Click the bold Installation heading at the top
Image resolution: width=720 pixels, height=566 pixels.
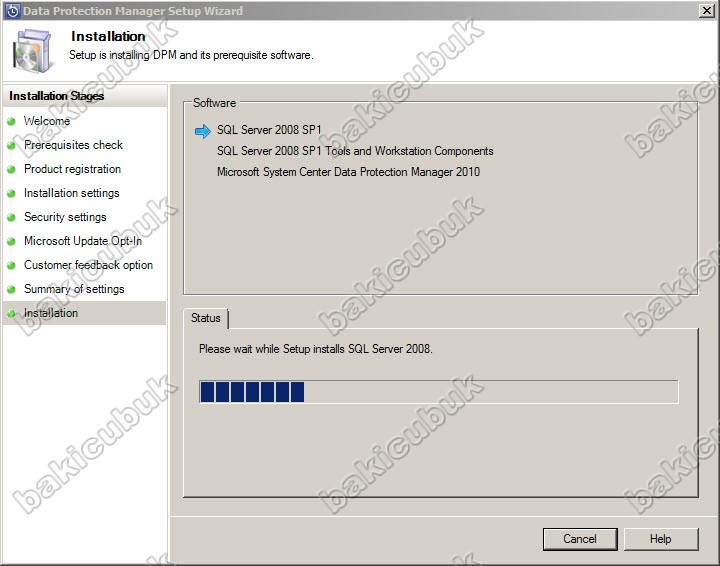108,36
